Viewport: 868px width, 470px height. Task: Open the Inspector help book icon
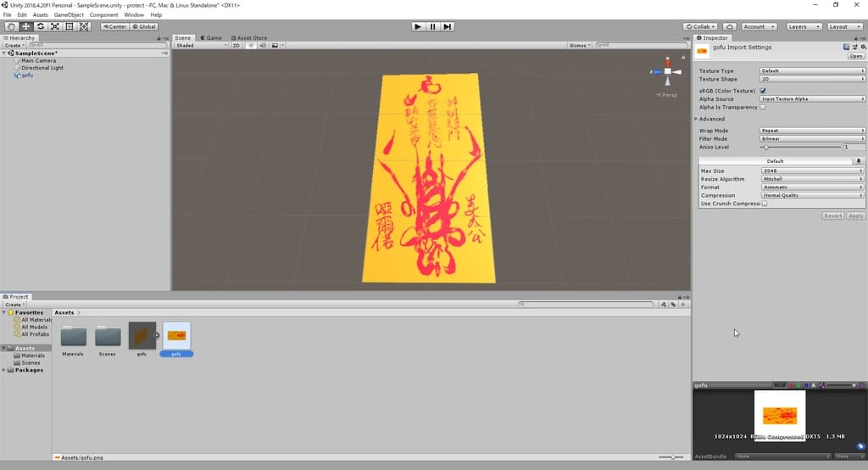(846, 48)
